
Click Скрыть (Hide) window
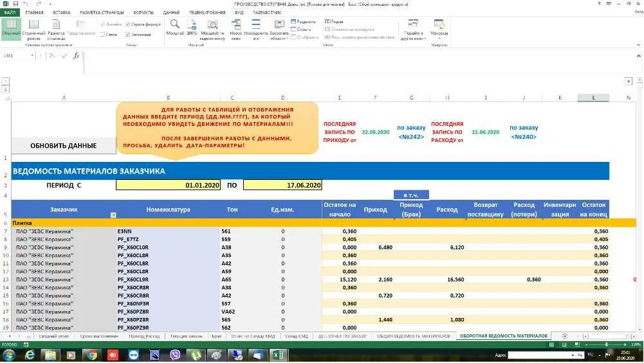(x=301, y=29)
